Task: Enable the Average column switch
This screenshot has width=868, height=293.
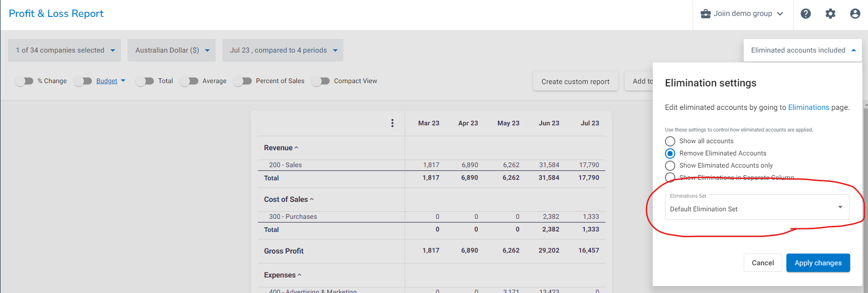Action: [189, 81]
